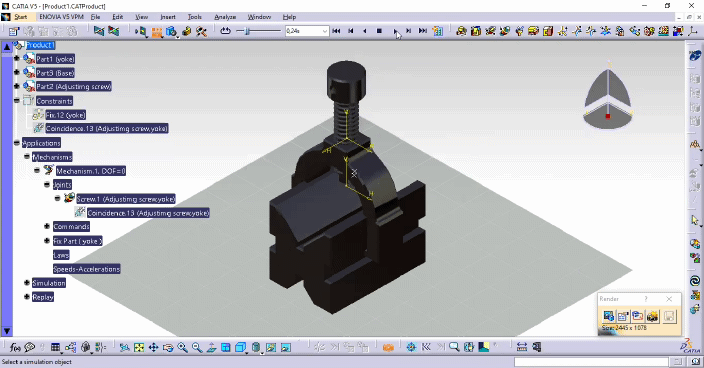
Task: Activate Fly mode in view toolbar
Action: pyautogui.click(x=125, y=347)
